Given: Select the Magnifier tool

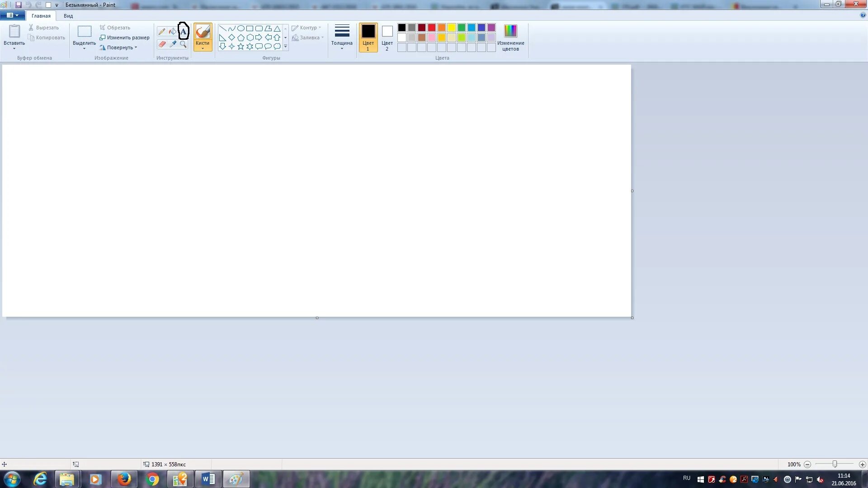Looking at the screenshot, I should pos(183,44).
